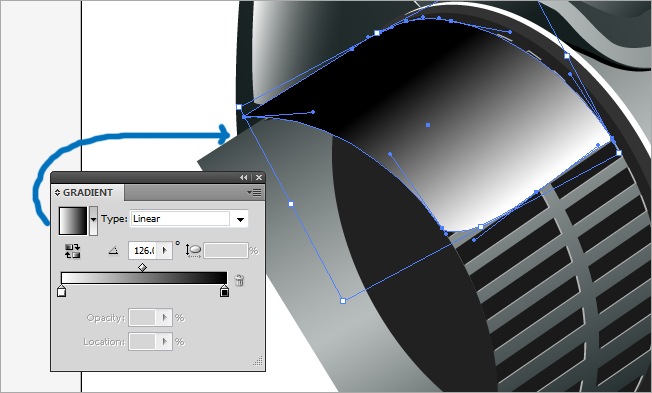The width and height of the screenshot is (652, 393).
Task: Click the "Location:" label
Action: coord(104,342)
